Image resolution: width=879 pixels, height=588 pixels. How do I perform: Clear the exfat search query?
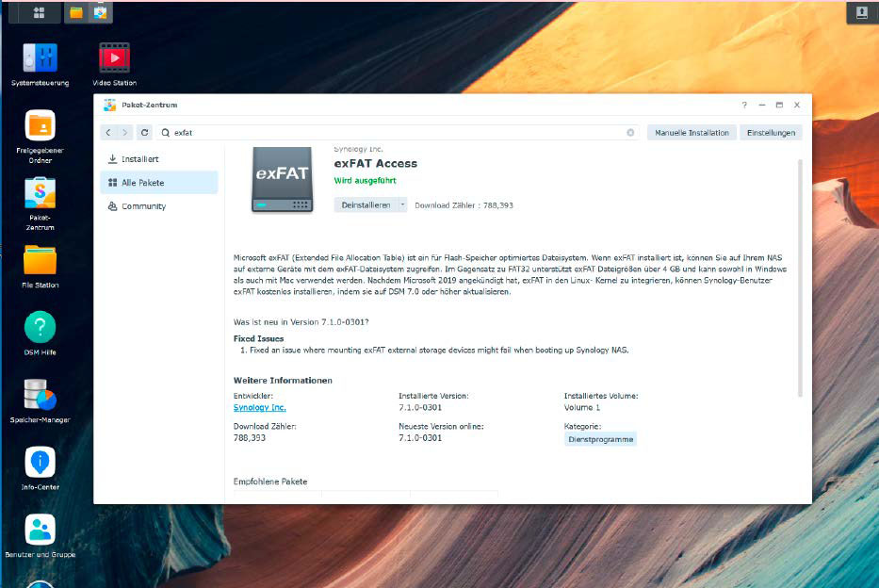[x=630, y=133]
